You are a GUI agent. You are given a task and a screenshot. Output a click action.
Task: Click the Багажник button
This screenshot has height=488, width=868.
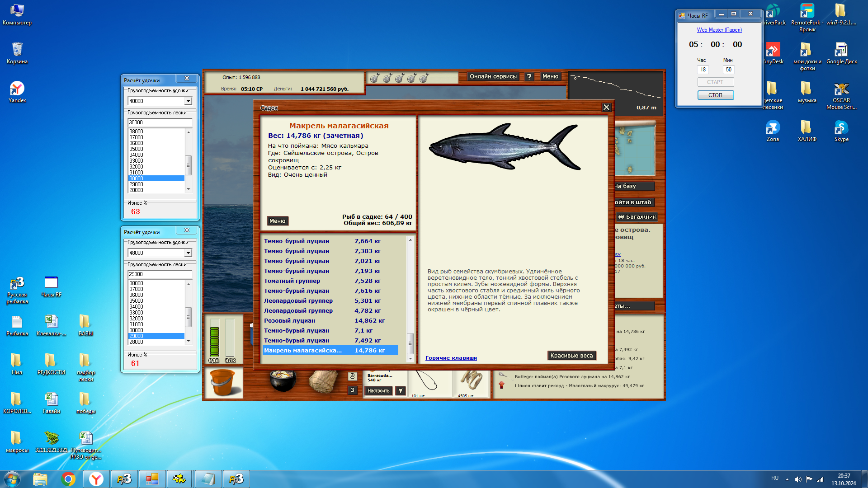[x=637, y=217]
